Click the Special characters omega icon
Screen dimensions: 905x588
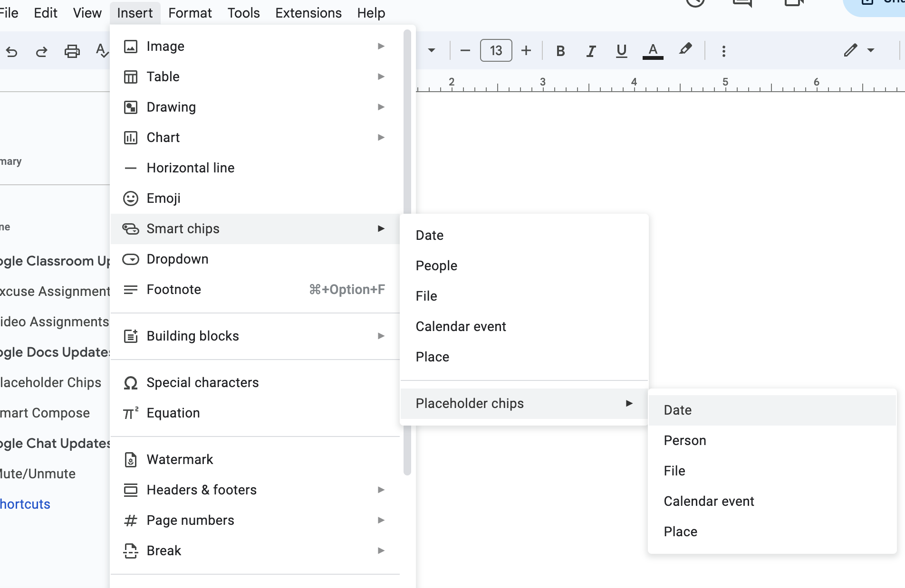tap(131, 383)
